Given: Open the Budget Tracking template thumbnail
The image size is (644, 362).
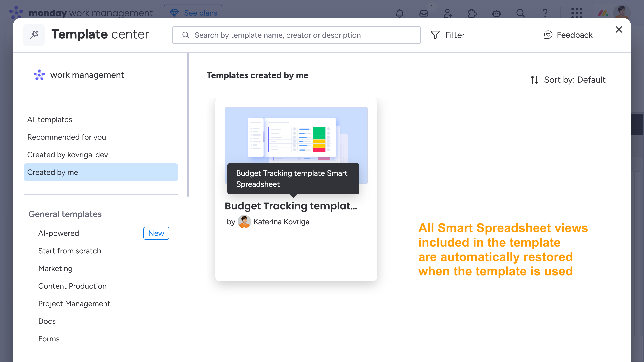Looking at the screenshot, I should (296, 145).
